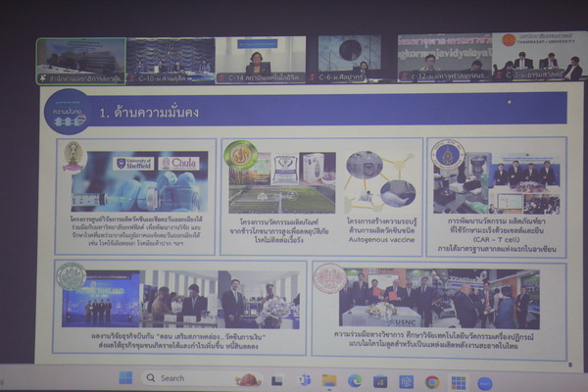Select the C-12 participant video tile
Screen dimensions: 588x392
[x=445, y=58]
